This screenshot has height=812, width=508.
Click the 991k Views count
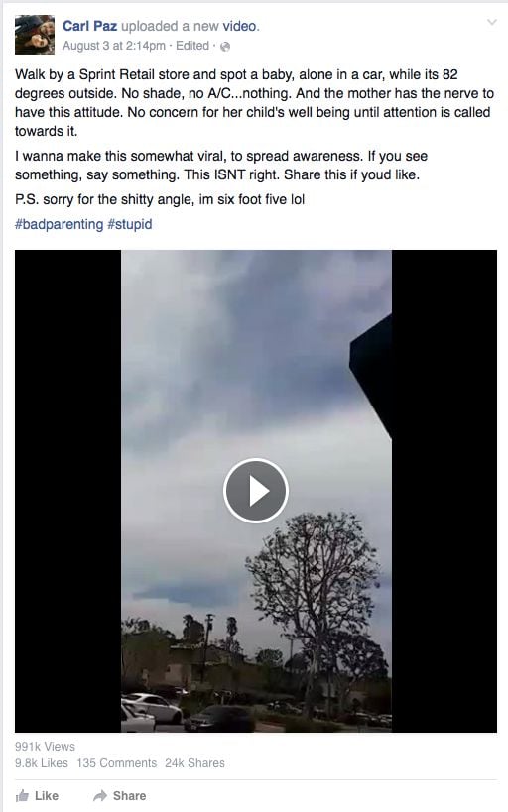click(45, 747)
